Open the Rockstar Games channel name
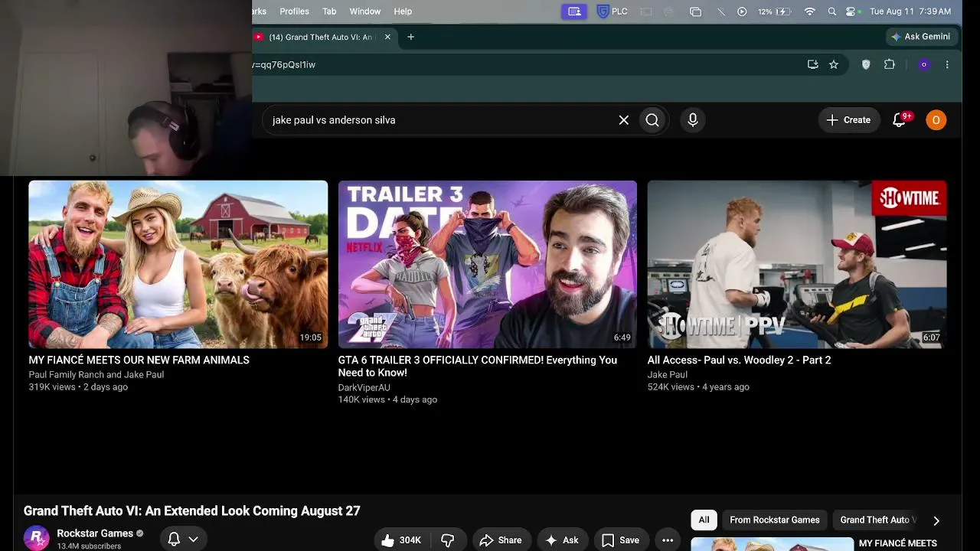 pos(95,533)
